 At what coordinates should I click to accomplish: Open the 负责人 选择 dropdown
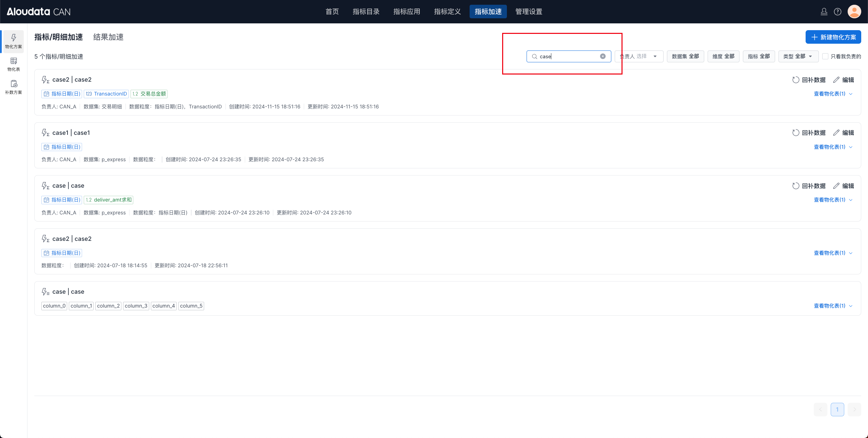coord(639,56)
